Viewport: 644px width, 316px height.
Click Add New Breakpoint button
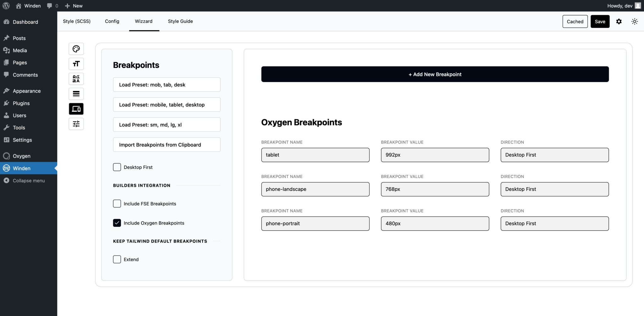[x=435, y=74]
